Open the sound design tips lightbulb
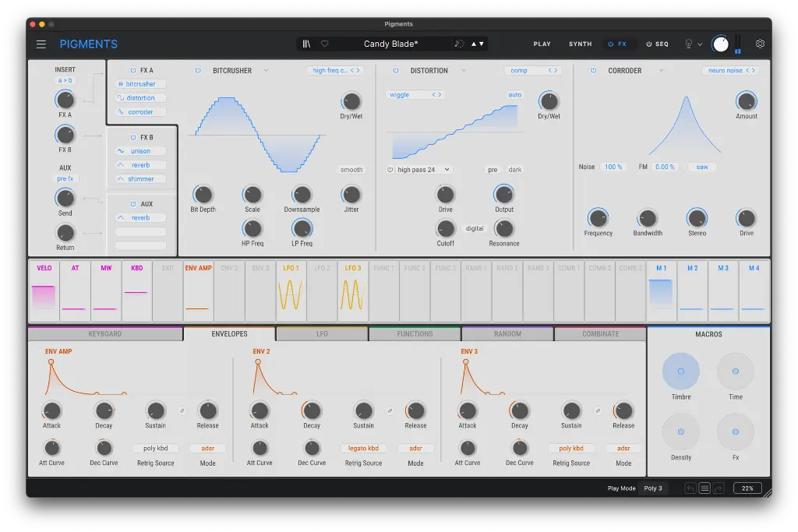 689,44
